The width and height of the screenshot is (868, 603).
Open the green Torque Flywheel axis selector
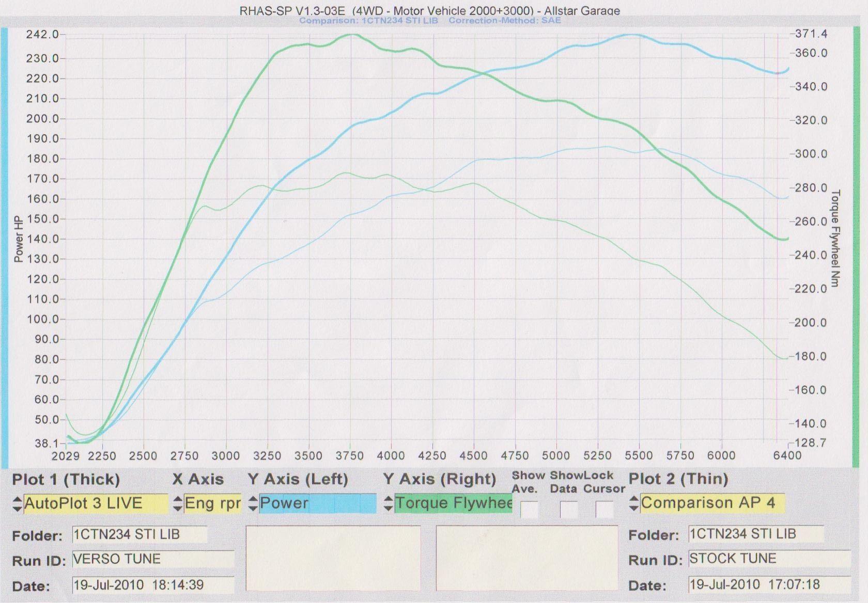[453, 503]
